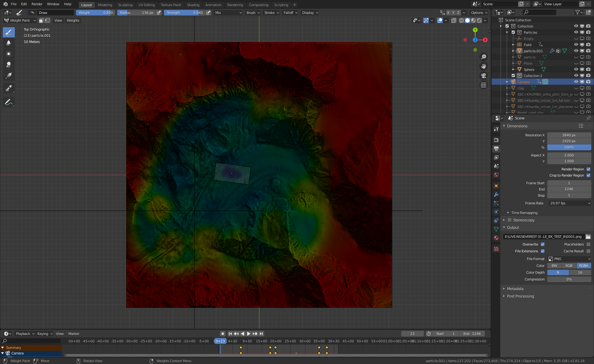Toggle render camera icon for Sphere

[588, 69]
